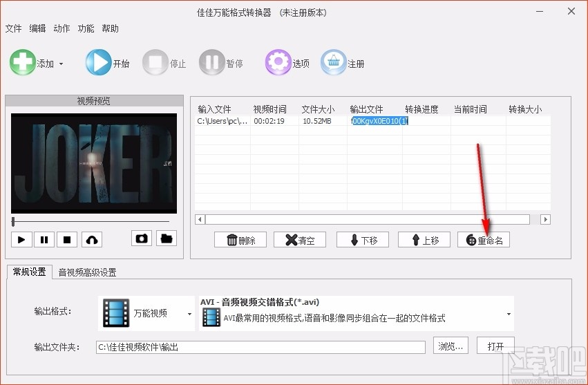Click the 重命名 rename button
This screenshot has height=385, width=588.
tap(484, 240)
